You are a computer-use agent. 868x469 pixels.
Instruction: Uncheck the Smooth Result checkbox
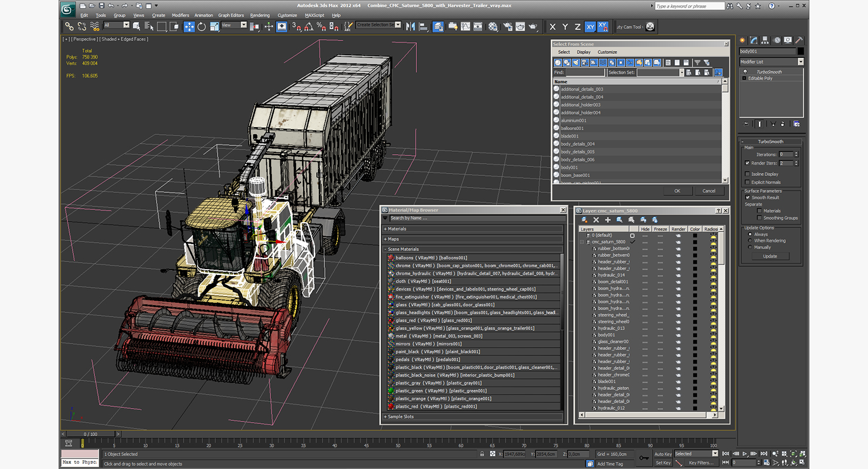pos(747,198)
